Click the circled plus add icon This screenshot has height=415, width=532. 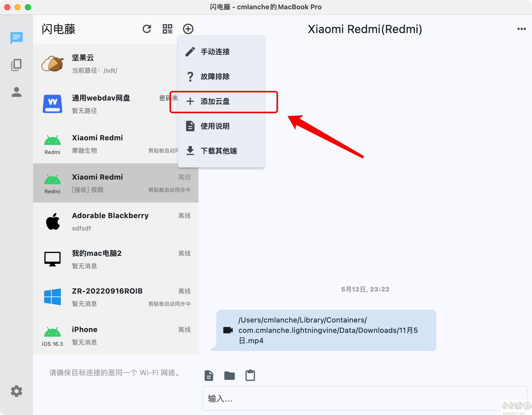[x=188, y=29]
